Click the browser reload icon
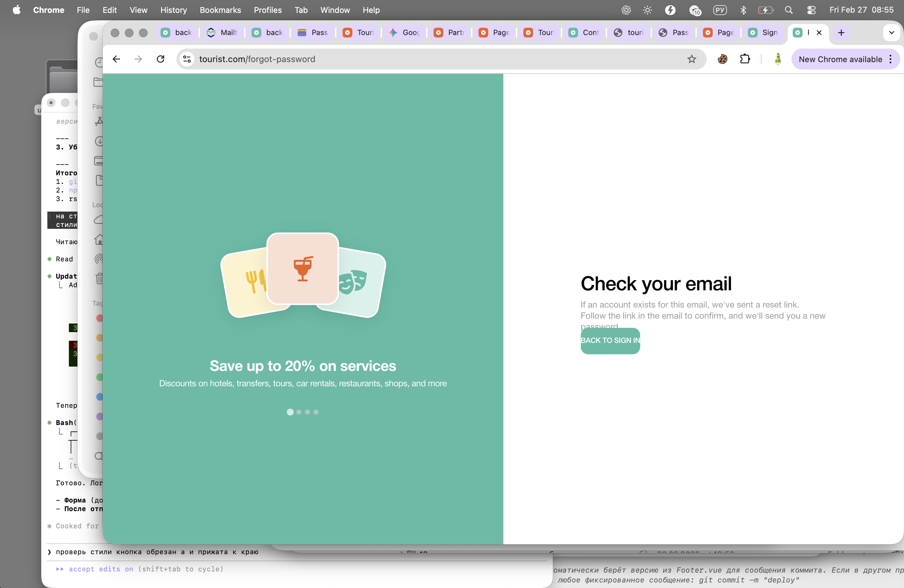 [x=161, y=59]
